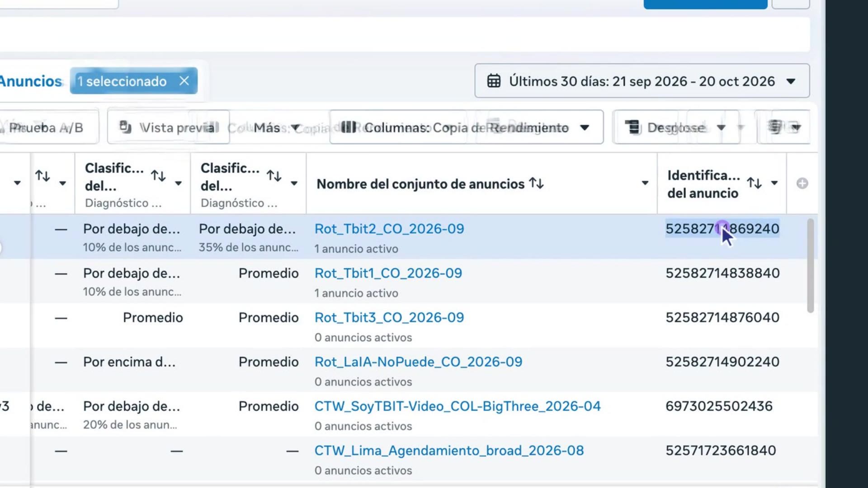
Task: Open Identifica... del anuncio column caret
Action: click(x=774, y=183)
